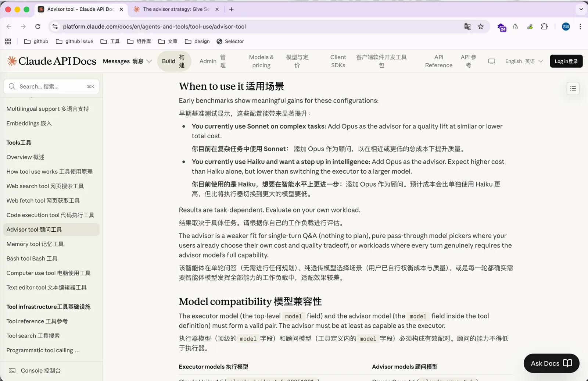
Task: Open the 组件库 bookmark folder
Action: tap(139, 42)
